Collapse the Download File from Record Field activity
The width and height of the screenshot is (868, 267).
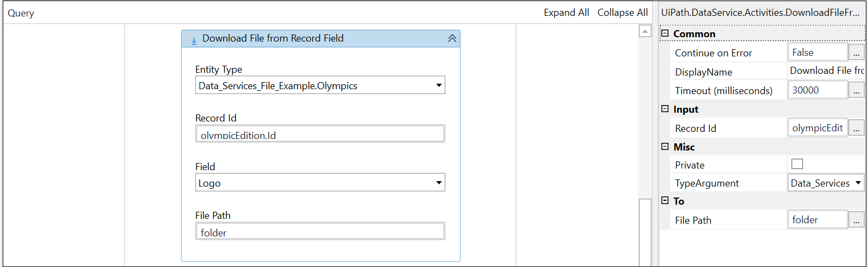(452, 38)
